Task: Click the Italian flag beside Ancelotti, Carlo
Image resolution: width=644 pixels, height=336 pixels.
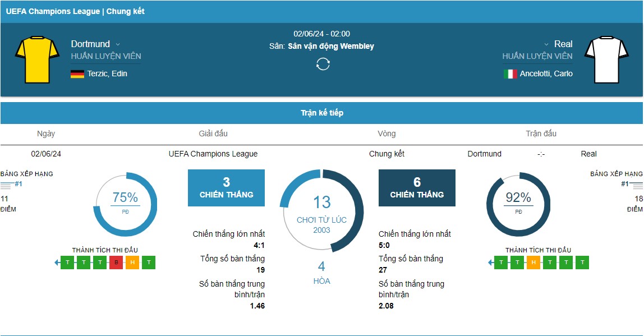Action: (510, 74)
